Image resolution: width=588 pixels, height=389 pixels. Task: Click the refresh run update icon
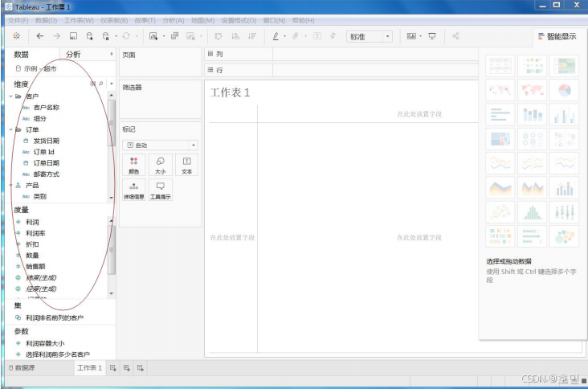[126, 36]
